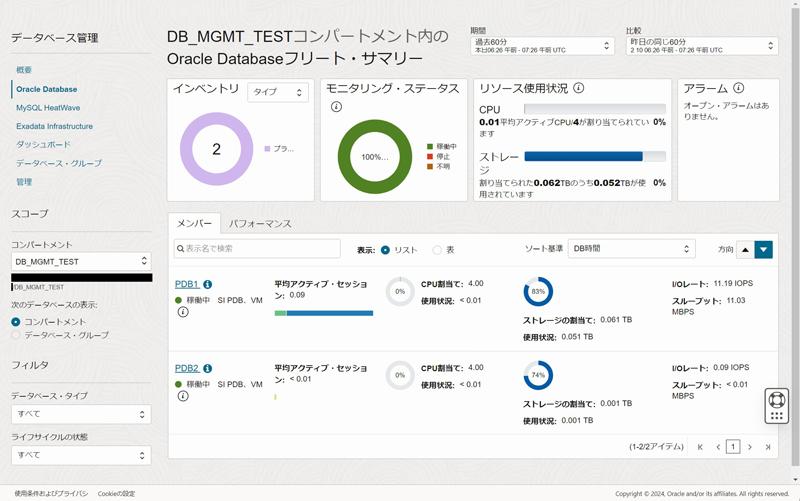800x501 pixels.
Task: Click PDB1 active sessions bar
Action: 324,313
